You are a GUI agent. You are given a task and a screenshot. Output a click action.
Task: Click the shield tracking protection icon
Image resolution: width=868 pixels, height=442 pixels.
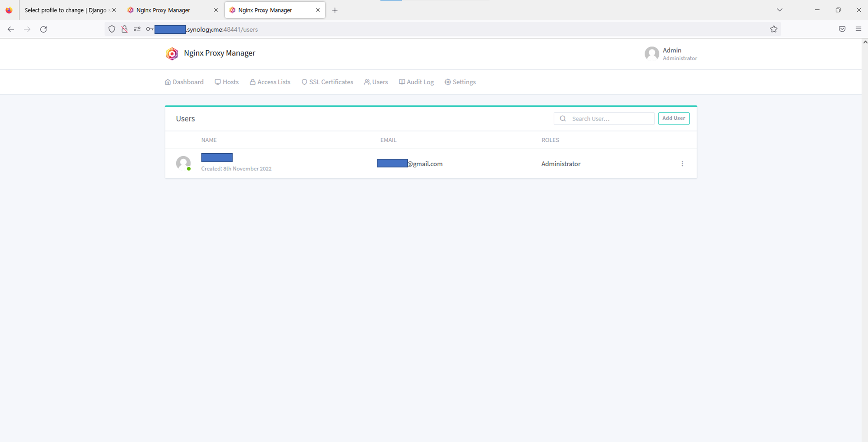pyautogui.click(x=112, y=29)
